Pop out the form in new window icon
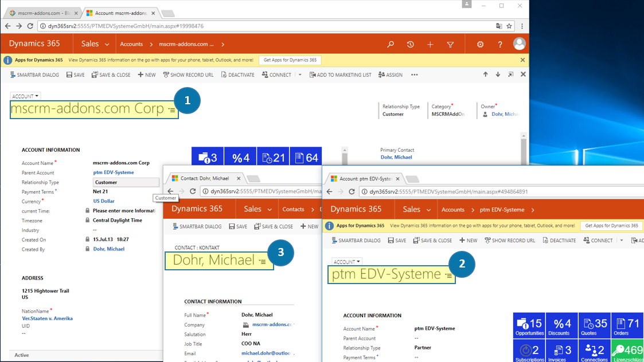This screenshot has width=644, height=362. (510, 74)
